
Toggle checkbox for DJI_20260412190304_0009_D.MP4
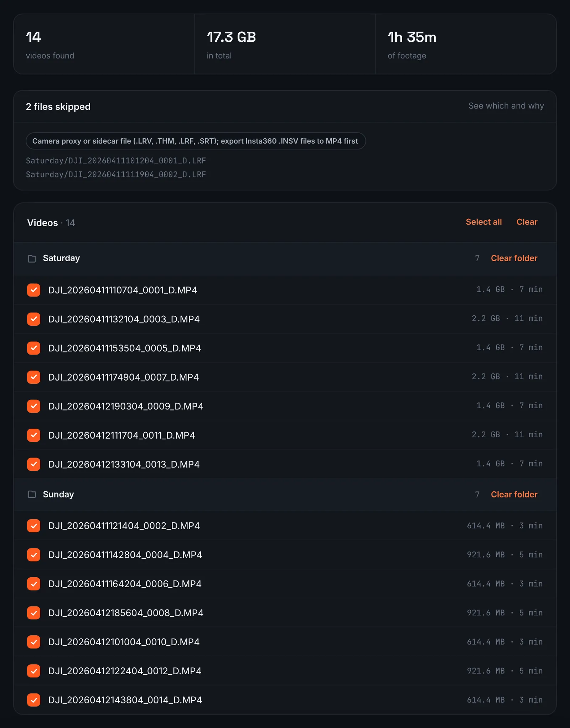click(x=33, y=406)
